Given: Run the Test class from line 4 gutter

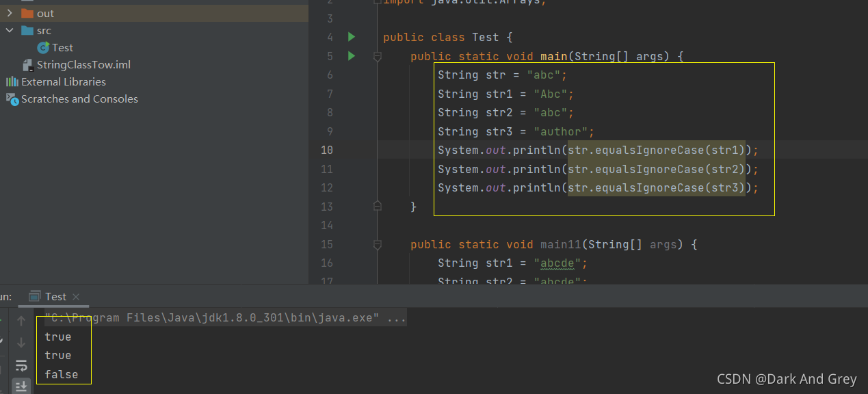Looking at the screenshot, I should [352, 37].
